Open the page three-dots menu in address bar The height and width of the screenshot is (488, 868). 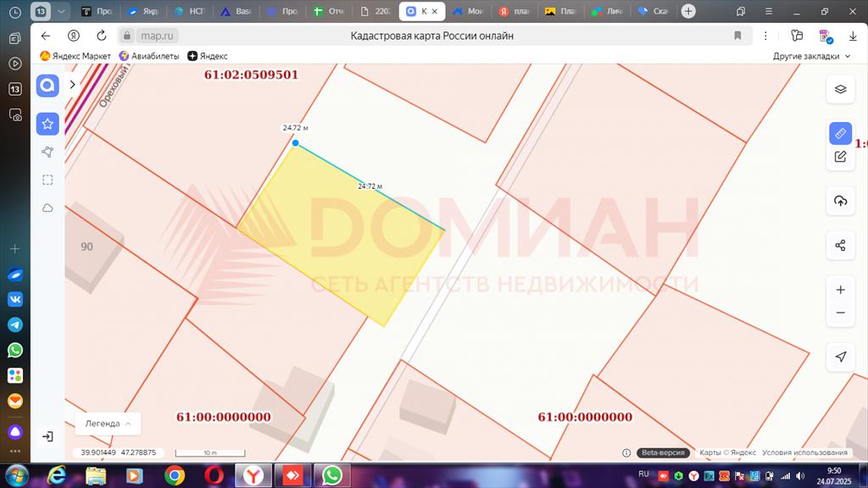765,36
